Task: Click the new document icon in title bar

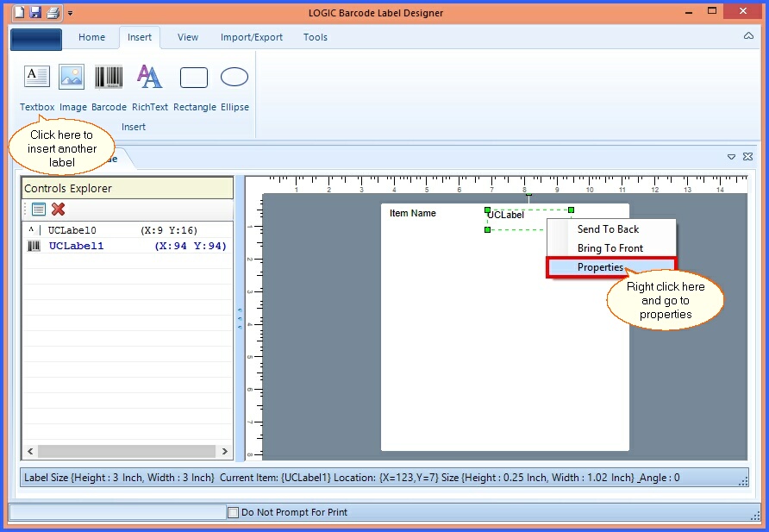Action: 19,12
